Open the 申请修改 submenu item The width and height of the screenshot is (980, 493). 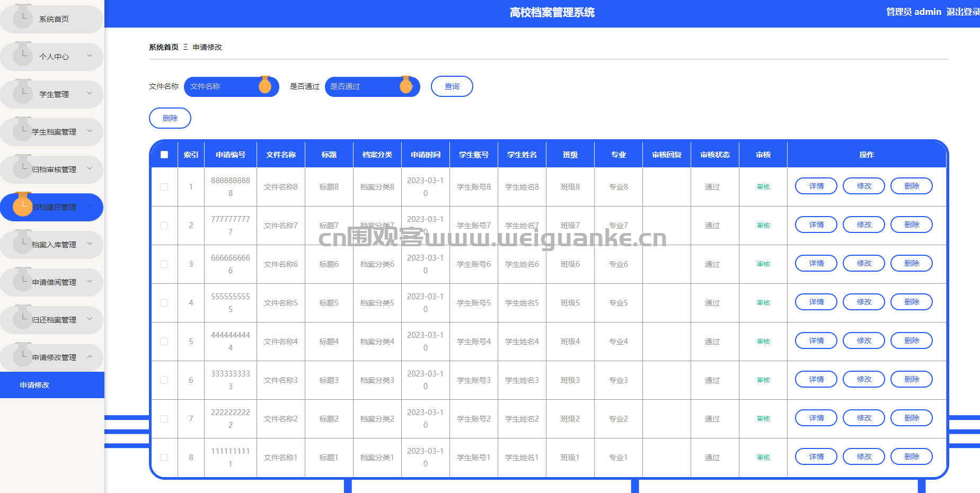click(35, 385)
